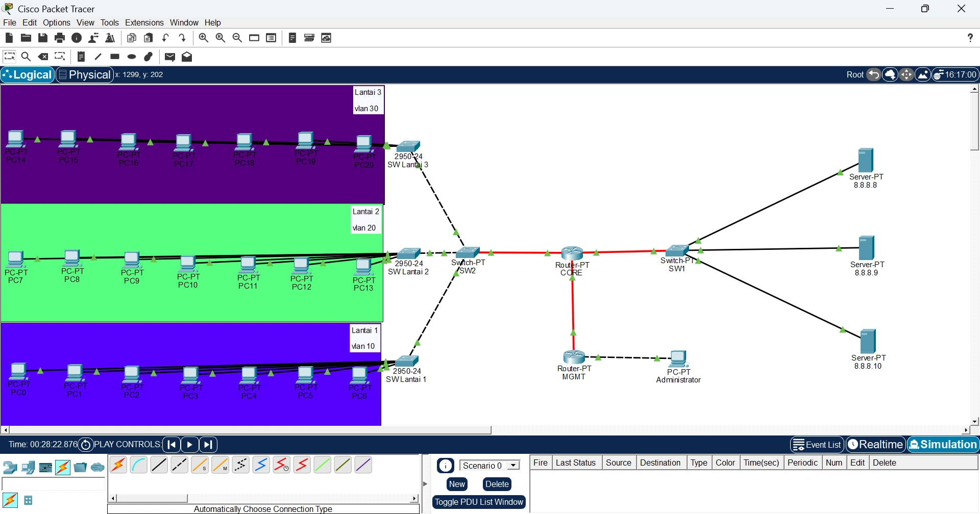
Task: Click the Delete scenario button
Action: pos(497,484)
